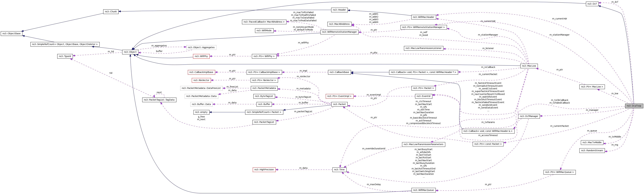Select the ns3::TypeId node

pos(65,56)
